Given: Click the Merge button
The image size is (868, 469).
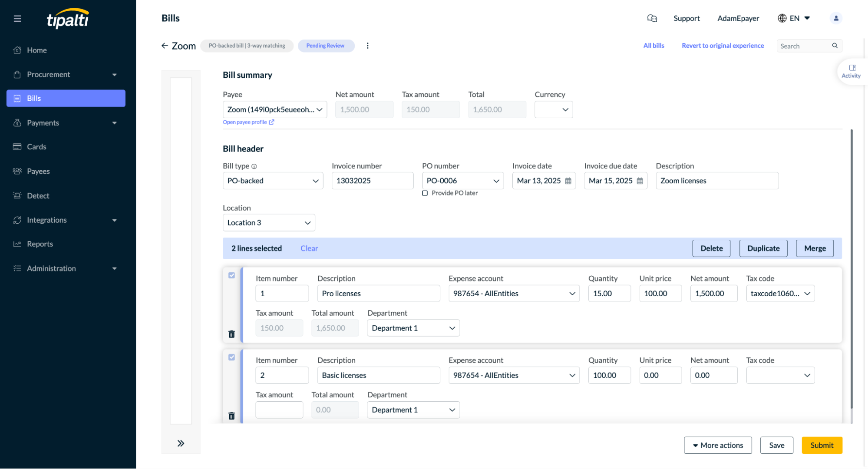Looking at the screenshot, I should tap(815, 248).
